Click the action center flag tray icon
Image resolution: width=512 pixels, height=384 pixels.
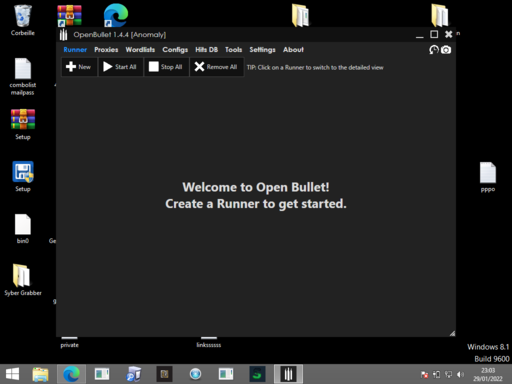coord(424,375)
